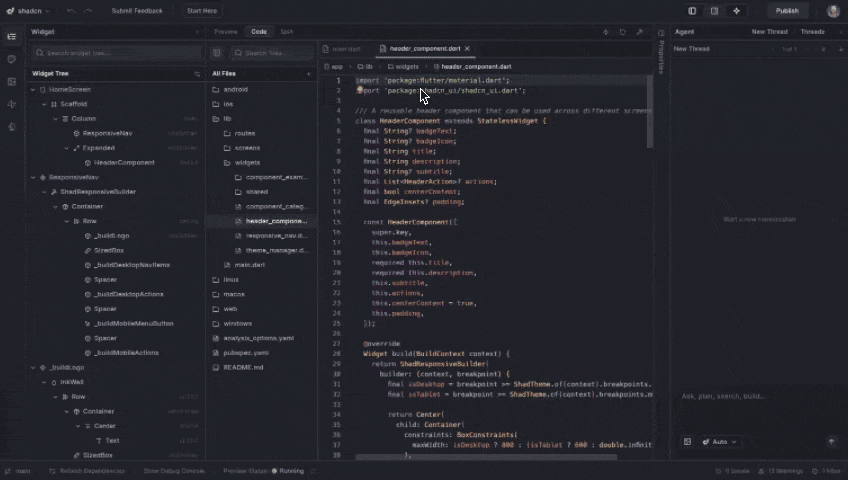This screenshot has height=480, width=848.
Task: Click the file filter icon beside file search
Action: 217,53
